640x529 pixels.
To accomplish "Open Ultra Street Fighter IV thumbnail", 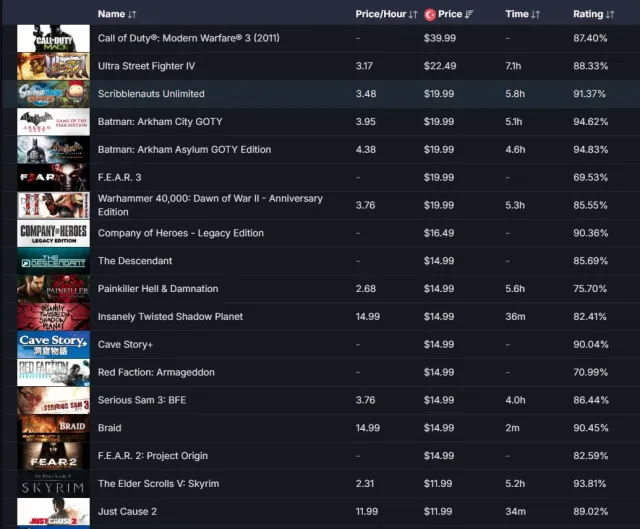I will coord(53,66).
